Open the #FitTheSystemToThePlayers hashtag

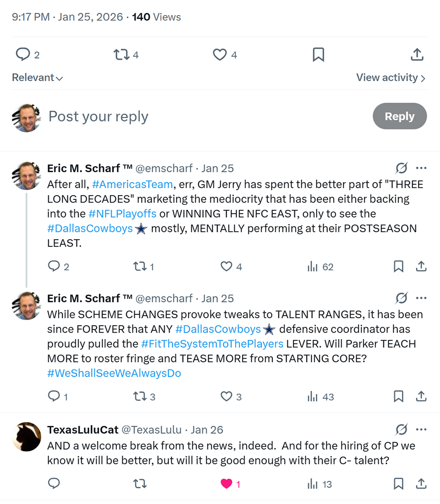tap(212, 344)
